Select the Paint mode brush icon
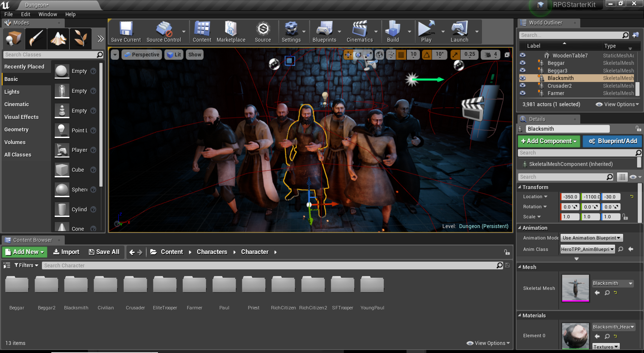The image size is (644, 353). pos(36,39)
